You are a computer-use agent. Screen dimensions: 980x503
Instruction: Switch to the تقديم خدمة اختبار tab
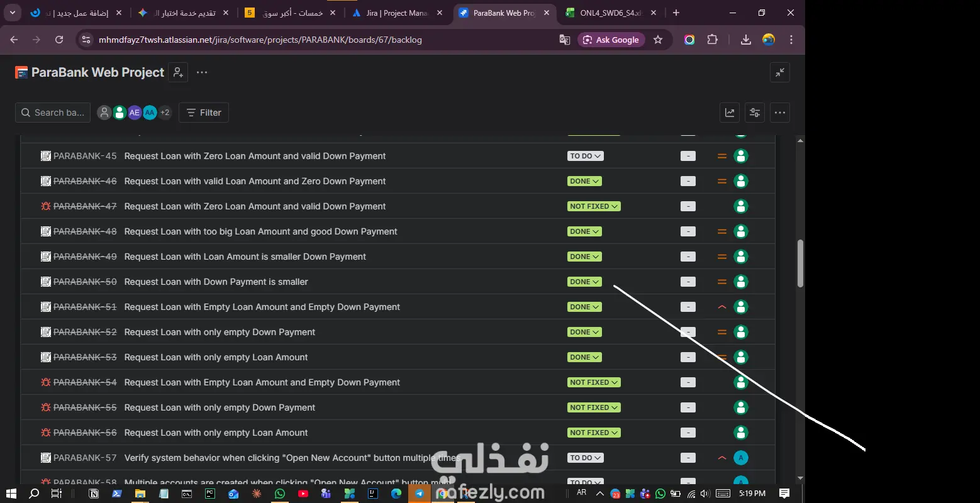point(184,13)
